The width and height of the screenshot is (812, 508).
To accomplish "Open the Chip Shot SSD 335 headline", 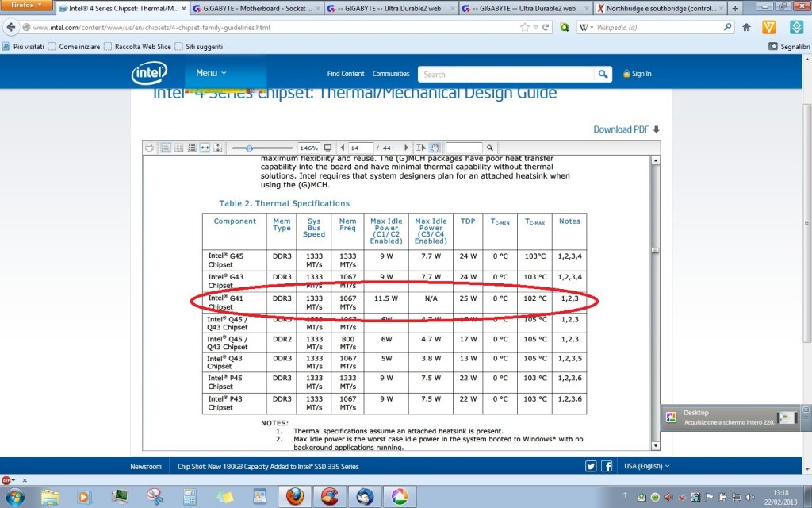I will click(268, 467).
